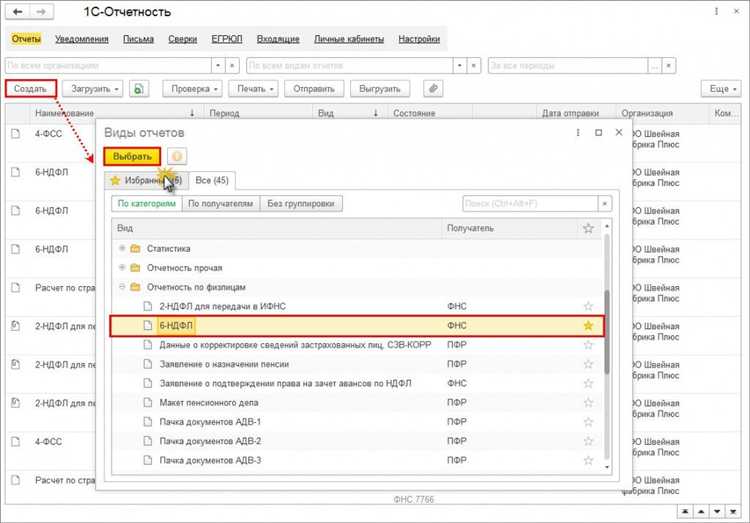Click the Выгрузить button
750x523 pixels.
(x=380, y=89)
